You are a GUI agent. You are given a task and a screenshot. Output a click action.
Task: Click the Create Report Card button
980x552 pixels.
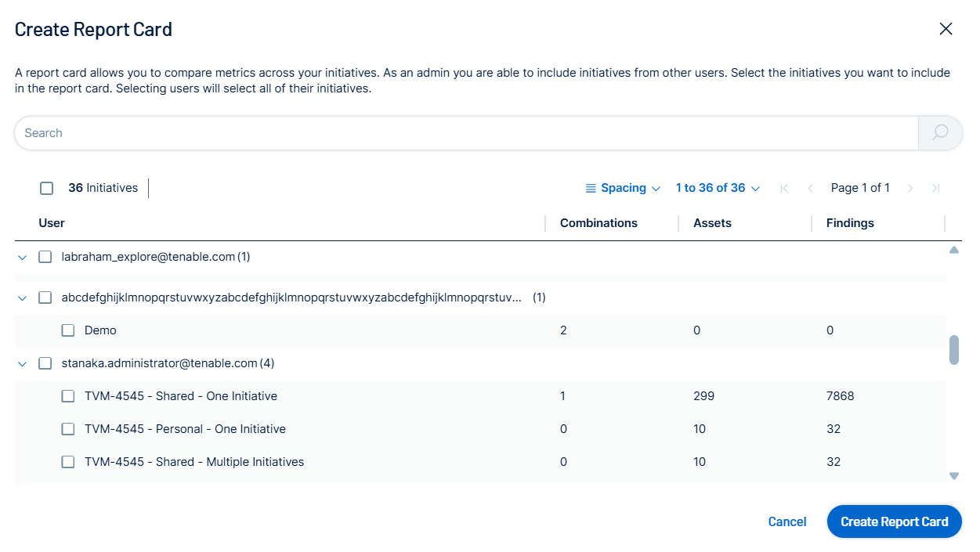click(x=895, y=521)
